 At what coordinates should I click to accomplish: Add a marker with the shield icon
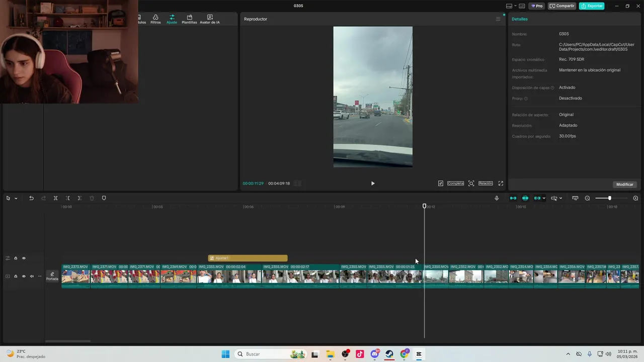(x=104, y=198)
